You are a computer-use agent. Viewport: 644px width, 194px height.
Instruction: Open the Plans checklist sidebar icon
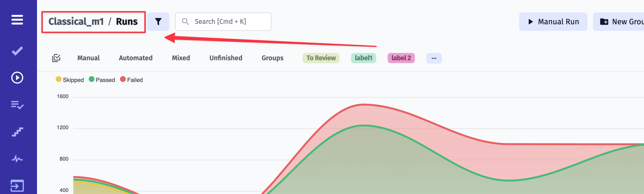click(17, 105)
